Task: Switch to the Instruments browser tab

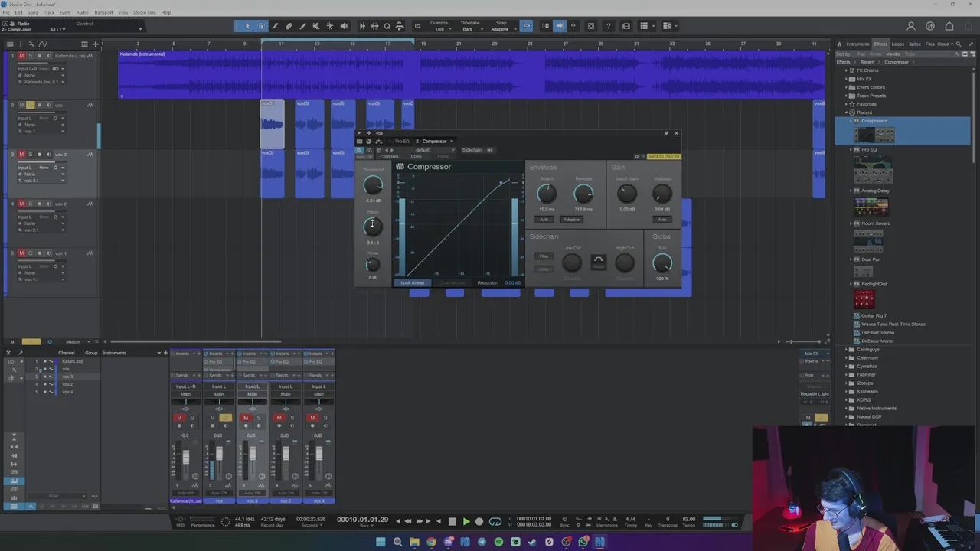Action: (x=857, y=44)
